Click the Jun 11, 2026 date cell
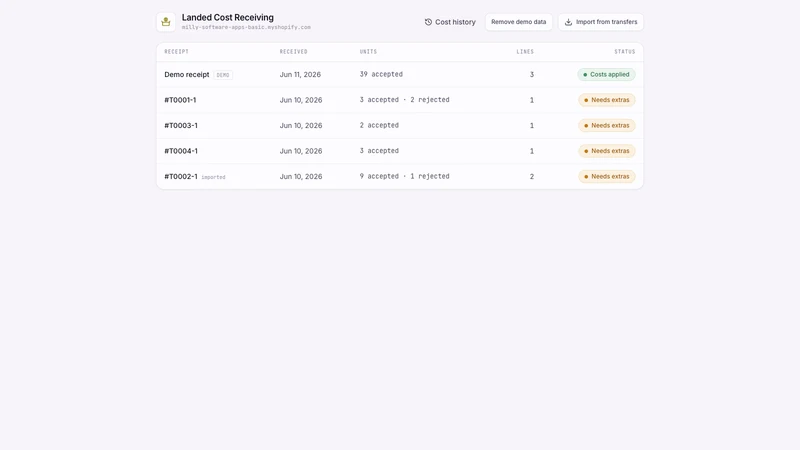The image size is (800, 450). point(300,74)
